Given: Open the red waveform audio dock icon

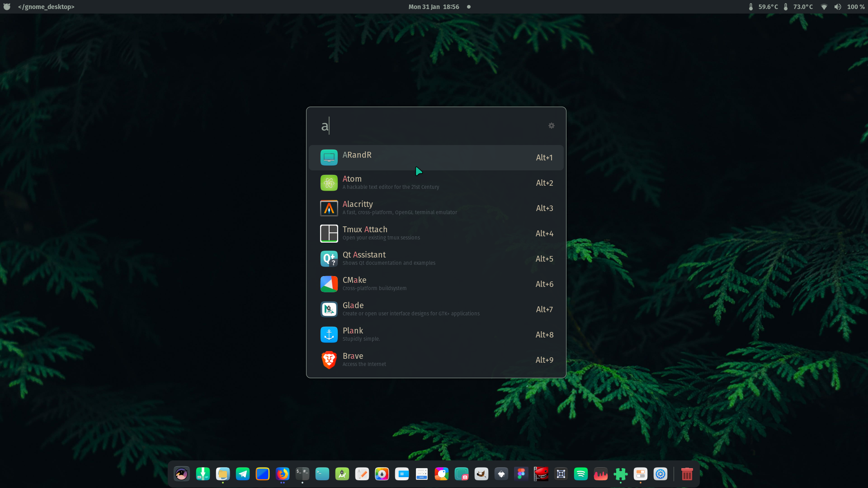Looking at the screenshot, I should point(601,474).
